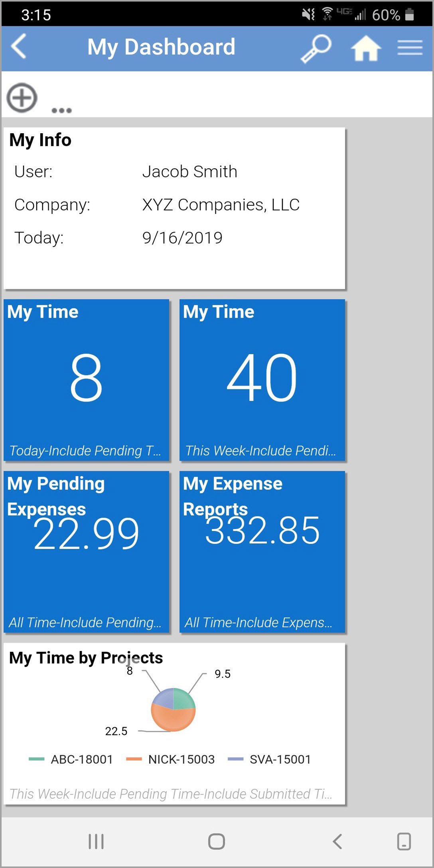Click the My Time by Projects heading
This screenshot has height=868, width=434.
(x=86, y=658)
